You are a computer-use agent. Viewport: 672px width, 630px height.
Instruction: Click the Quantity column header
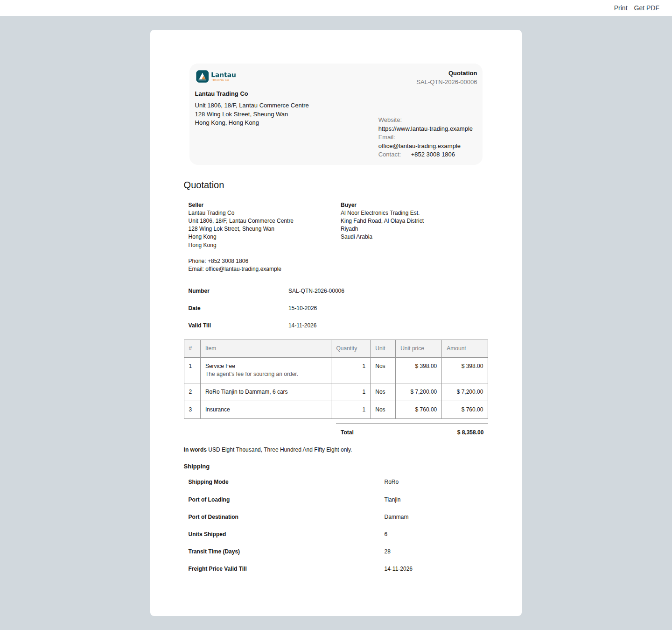click(x=350, y=348)
